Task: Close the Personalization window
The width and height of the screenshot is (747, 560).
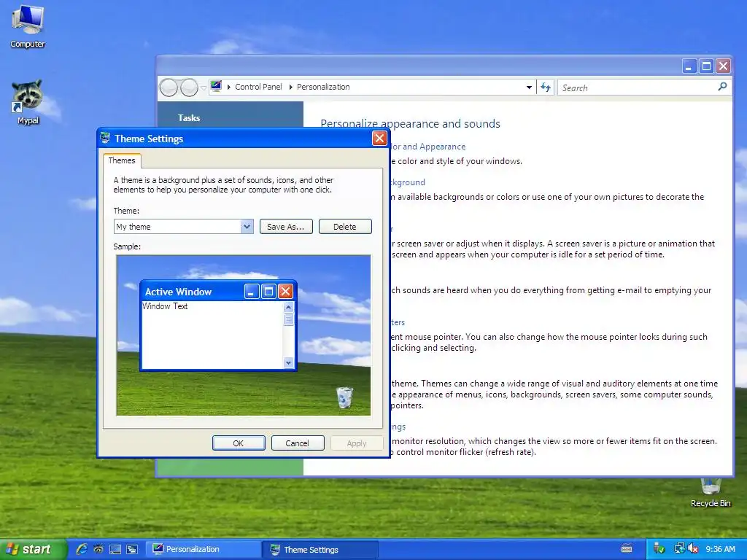Action: point(723,66)
